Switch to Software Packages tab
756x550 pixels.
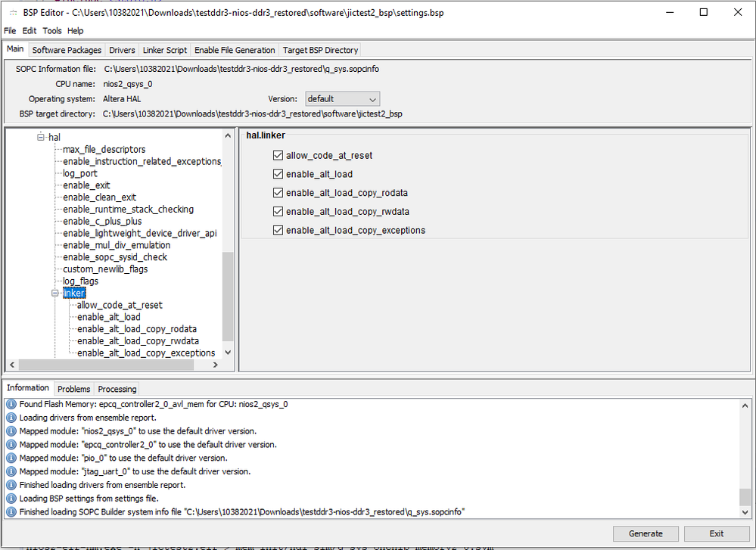point(67,50)
